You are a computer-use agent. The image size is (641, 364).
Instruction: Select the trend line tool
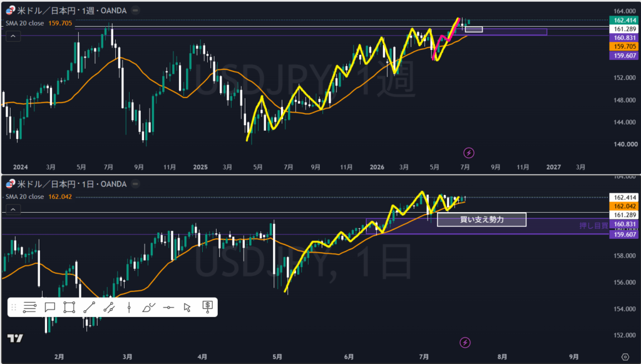pos(89,307)
